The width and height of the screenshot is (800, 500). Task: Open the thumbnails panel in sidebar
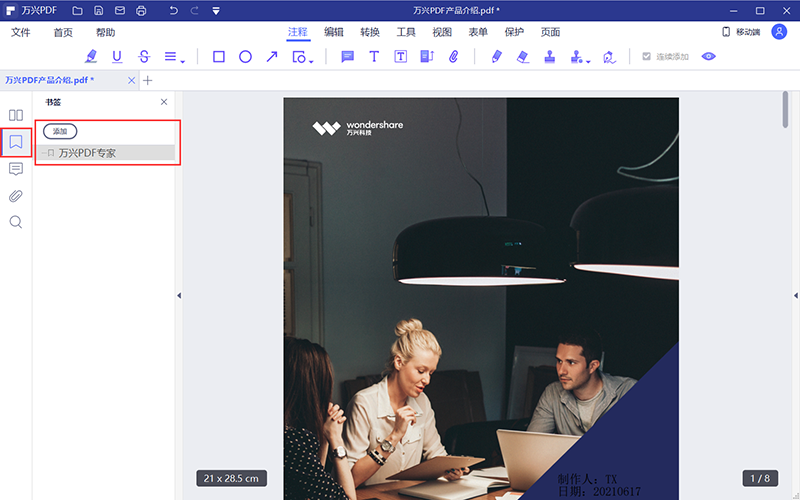(x=16, y=115)
